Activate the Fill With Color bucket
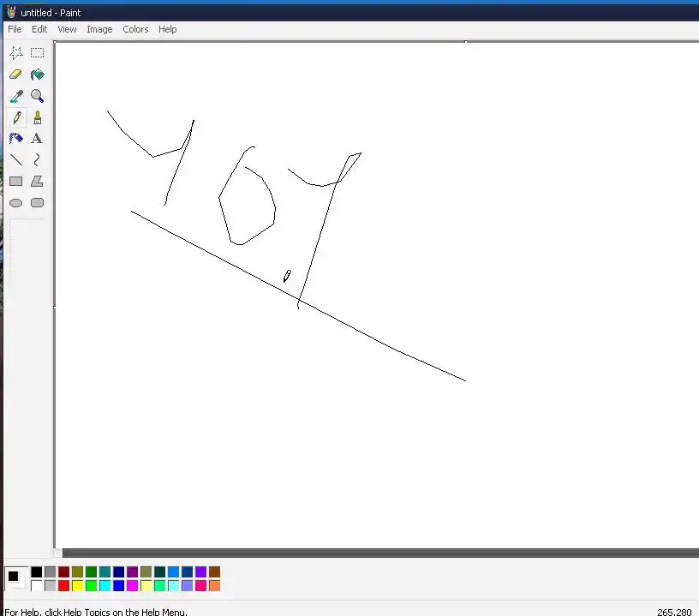 (37, 74)
